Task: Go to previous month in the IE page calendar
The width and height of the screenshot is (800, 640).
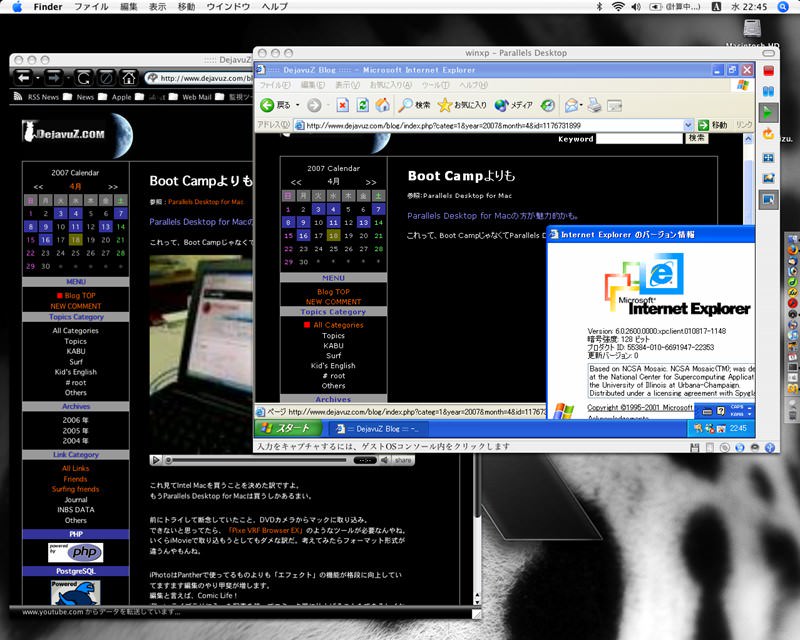Action: pyautogui.click(x=296, y=182)
